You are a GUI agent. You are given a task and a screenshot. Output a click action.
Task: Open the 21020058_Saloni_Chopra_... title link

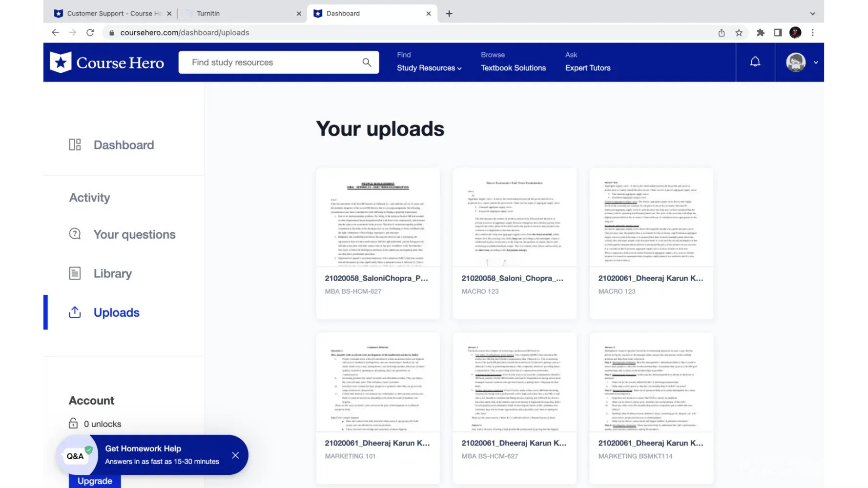click(513, 278)
